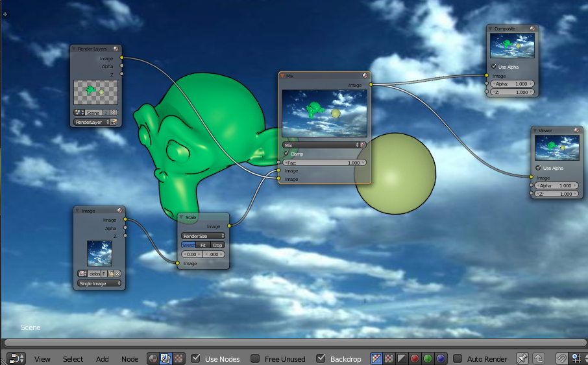Toggle preview icon on Mix node
This screenshot has height=365, width=588.
click(x=365, y=76)
